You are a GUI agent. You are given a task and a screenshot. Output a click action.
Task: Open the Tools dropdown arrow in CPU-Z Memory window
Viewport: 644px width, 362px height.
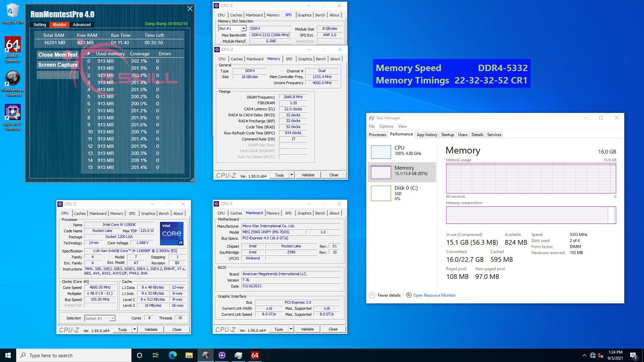[291, 175]
